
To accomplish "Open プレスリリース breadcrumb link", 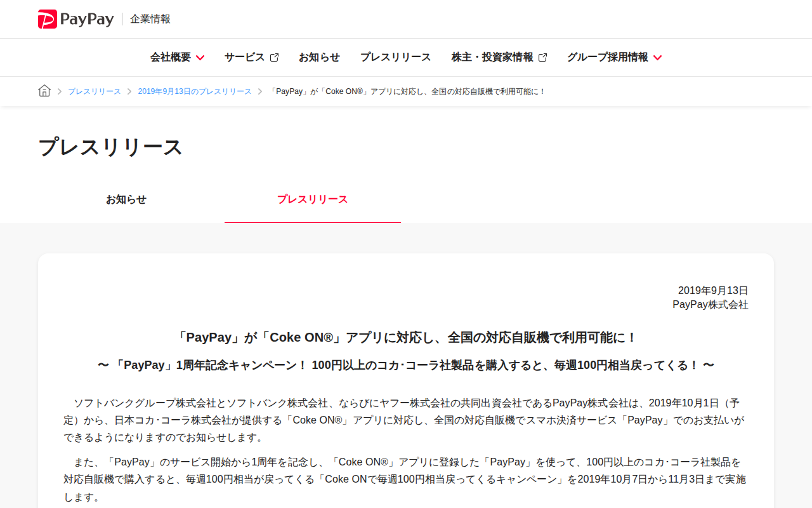I will [95, 91].
